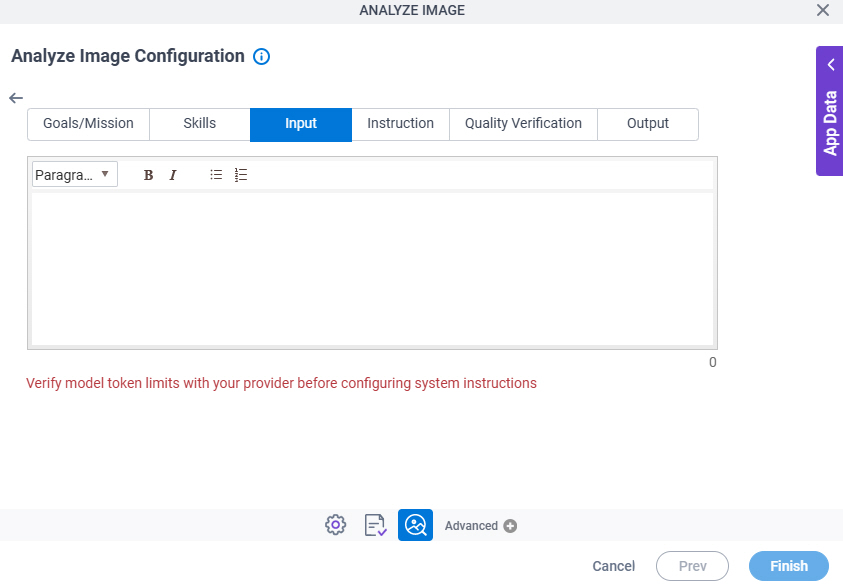Click the Cancel button

pyautogui.click(x=613, y=566)
